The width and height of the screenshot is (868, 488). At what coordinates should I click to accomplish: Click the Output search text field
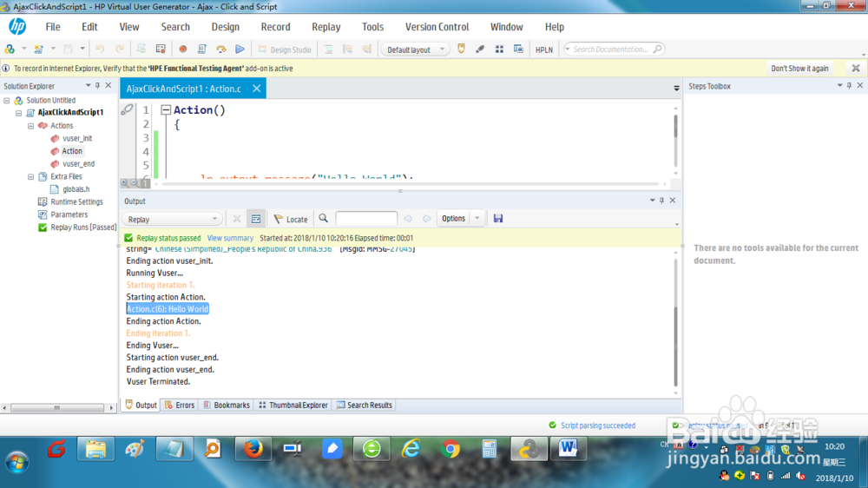coord(366,219)
